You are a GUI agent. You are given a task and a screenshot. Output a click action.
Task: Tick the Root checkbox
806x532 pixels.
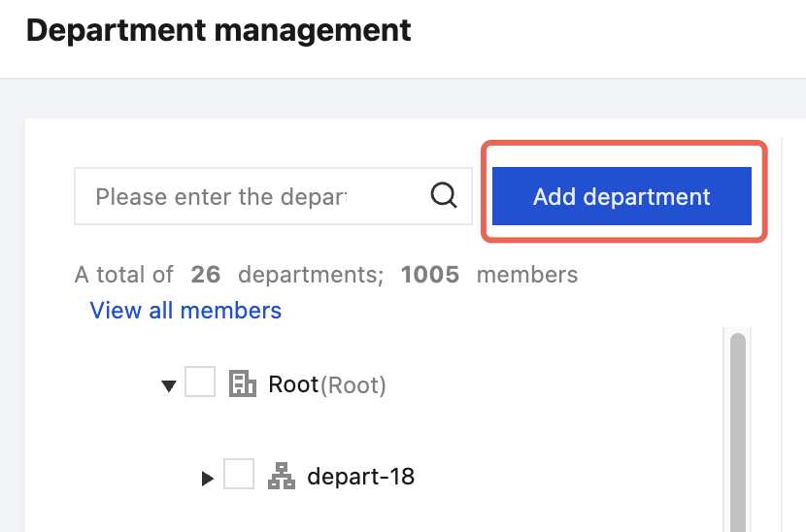pyautogui.click(x=200, y=382)
